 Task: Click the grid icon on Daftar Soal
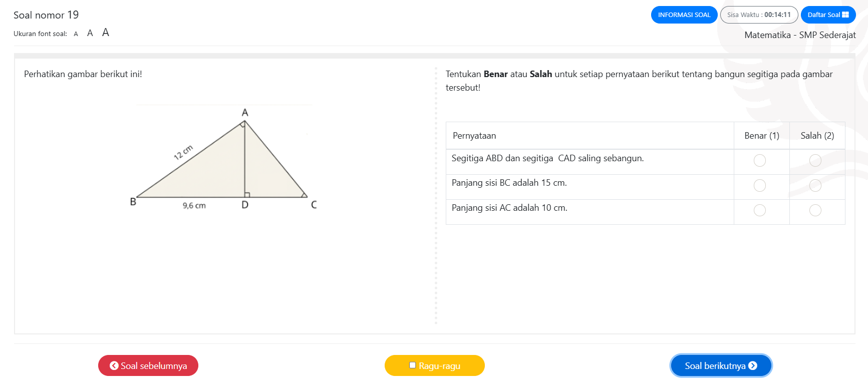click(x=845, y=15)
